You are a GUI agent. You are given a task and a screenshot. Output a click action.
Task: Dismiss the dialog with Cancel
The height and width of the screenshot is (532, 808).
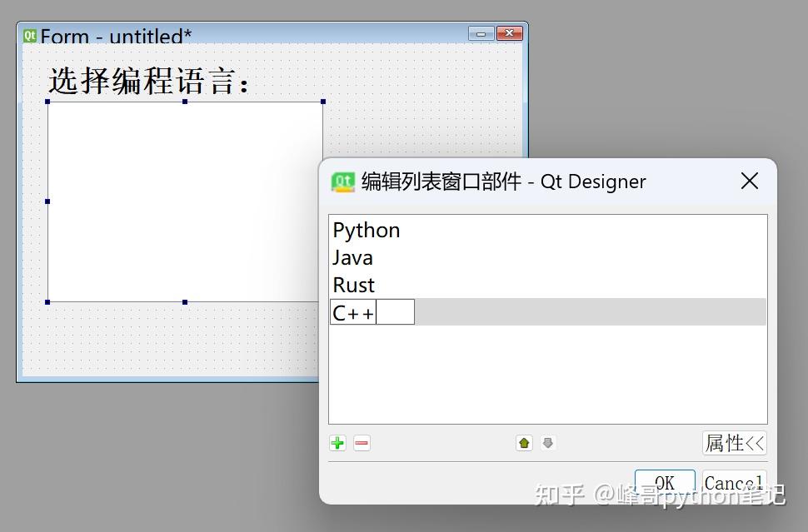[x=733, y=483]
